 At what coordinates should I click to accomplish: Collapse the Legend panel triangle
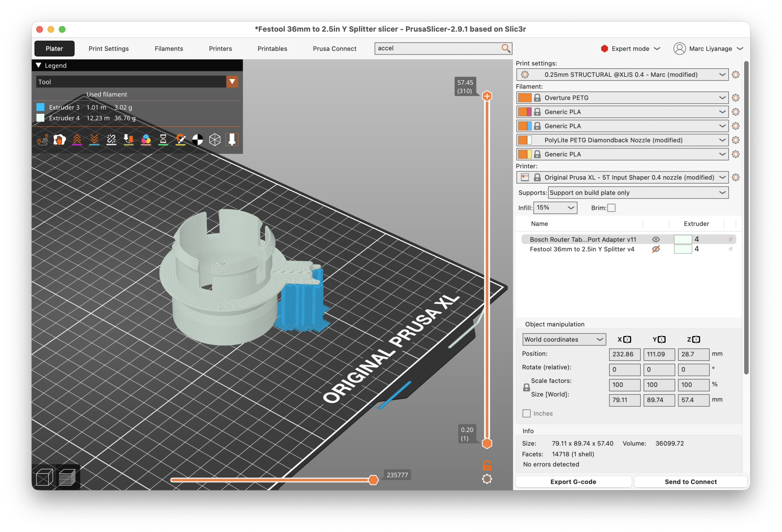coord(39,65)
